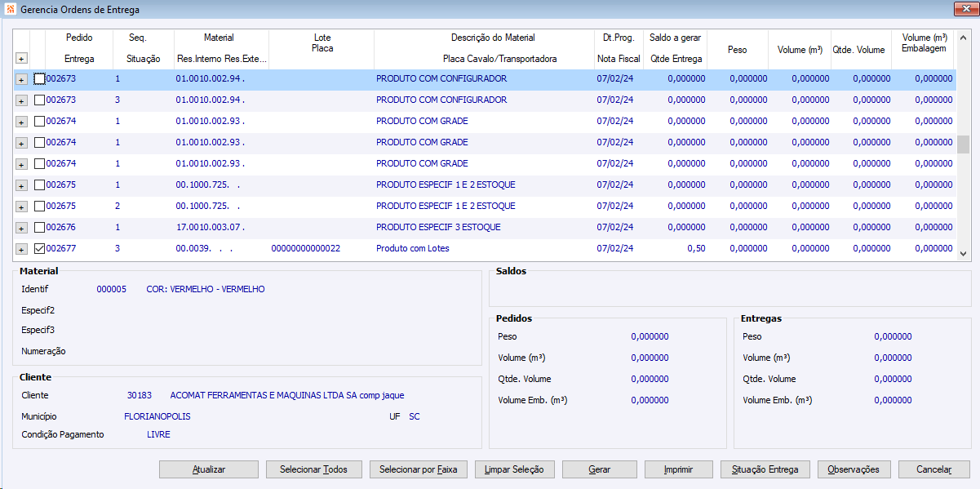Click the application icon in the title bar
Viewport: 980px width, 489px height.
point(10,10)
